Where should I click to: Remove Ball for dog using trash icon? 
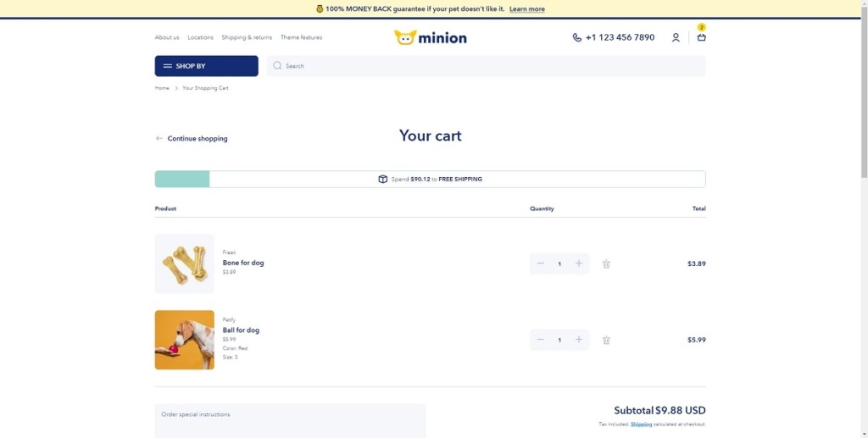(x=606, y=340)
